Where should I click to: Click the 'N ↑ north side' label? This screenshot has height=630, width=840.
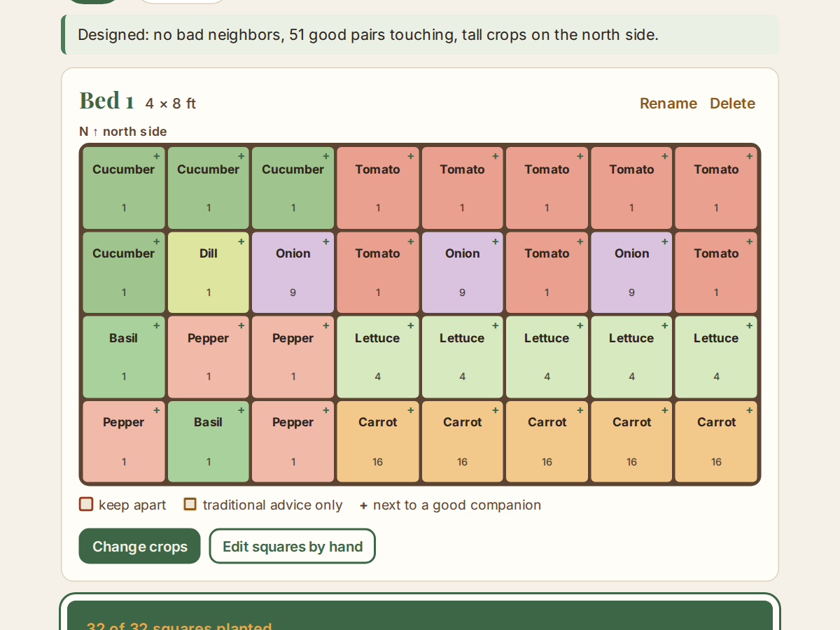[123, 132]
